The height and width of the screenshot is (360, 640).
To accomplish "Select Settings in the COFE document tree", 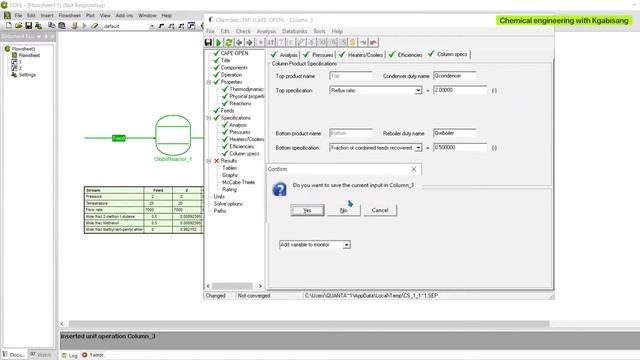I will tap(27, 75).
